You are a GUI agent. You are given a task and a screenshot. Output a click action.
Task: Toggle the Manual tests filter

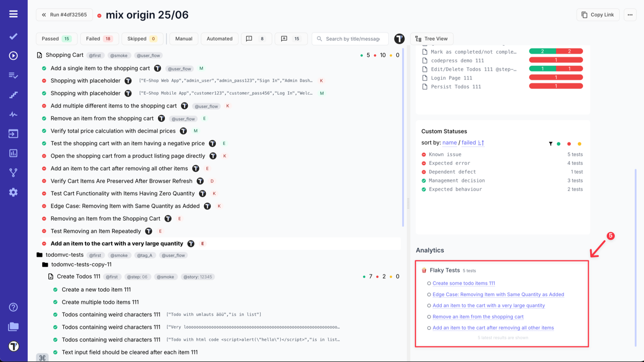183,38
